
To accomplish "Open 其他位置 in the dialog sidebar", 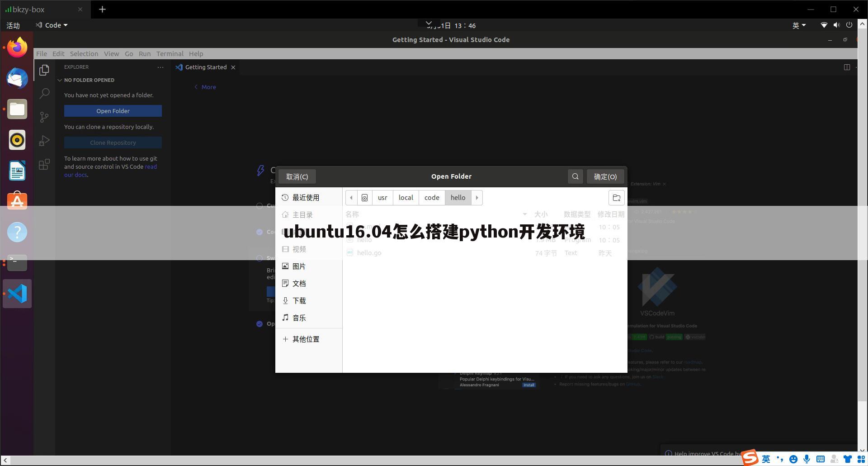I will pos(309,339).
